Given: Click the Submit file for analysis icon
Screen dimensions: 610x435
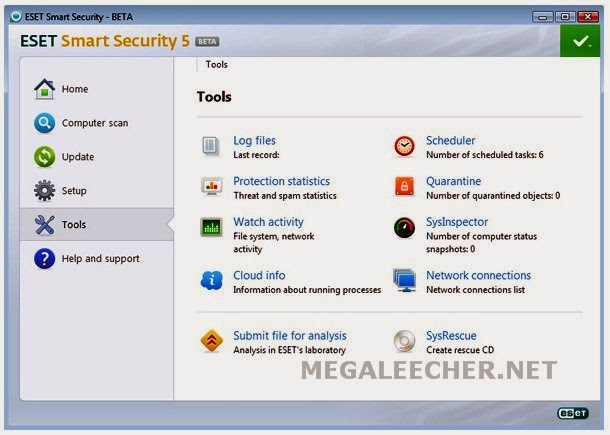Looking at the screenshot, I should [211, 341].
